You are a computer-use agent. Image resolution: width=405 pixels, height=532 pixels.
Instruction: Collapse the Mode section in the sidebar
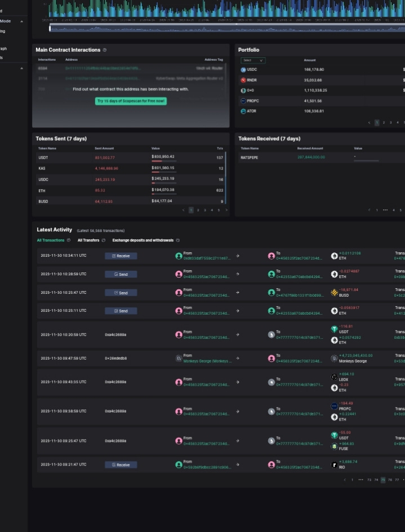coord(22,21)
